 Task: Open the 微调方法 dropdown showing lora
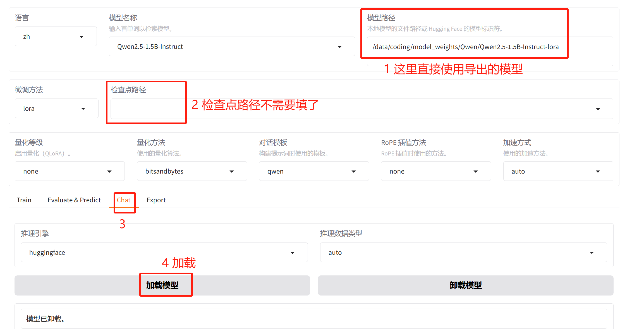[56, 109]
